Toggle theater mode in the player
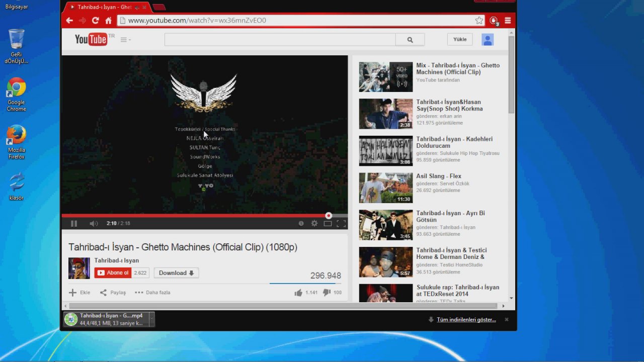Screen dimensions: 644x362 click(328, 223)
